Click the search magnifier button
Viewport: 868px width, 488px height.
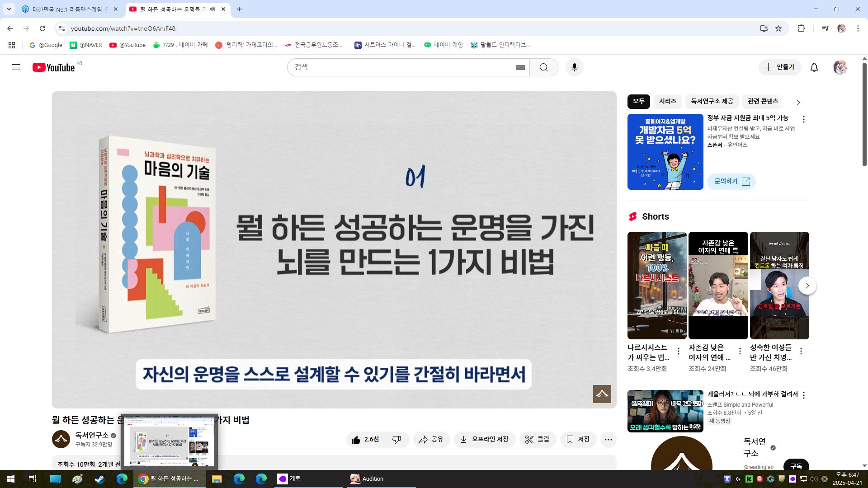(x=543, y=67)
